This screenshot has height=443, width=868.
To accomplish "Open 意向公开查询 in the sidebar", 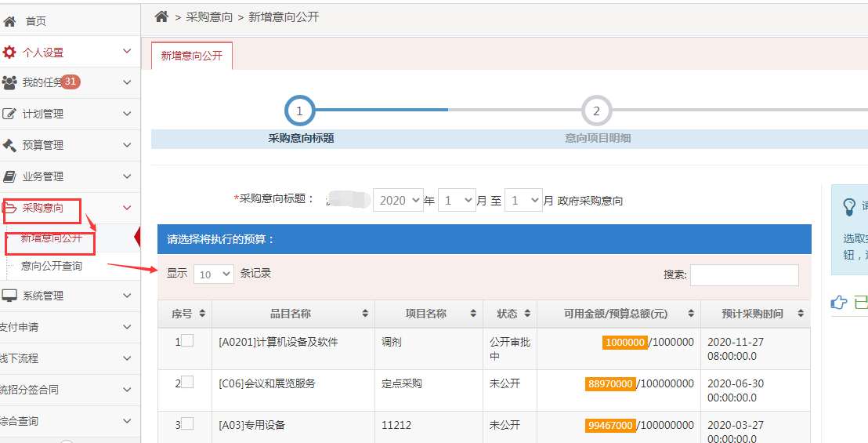I will coord(52,266).
